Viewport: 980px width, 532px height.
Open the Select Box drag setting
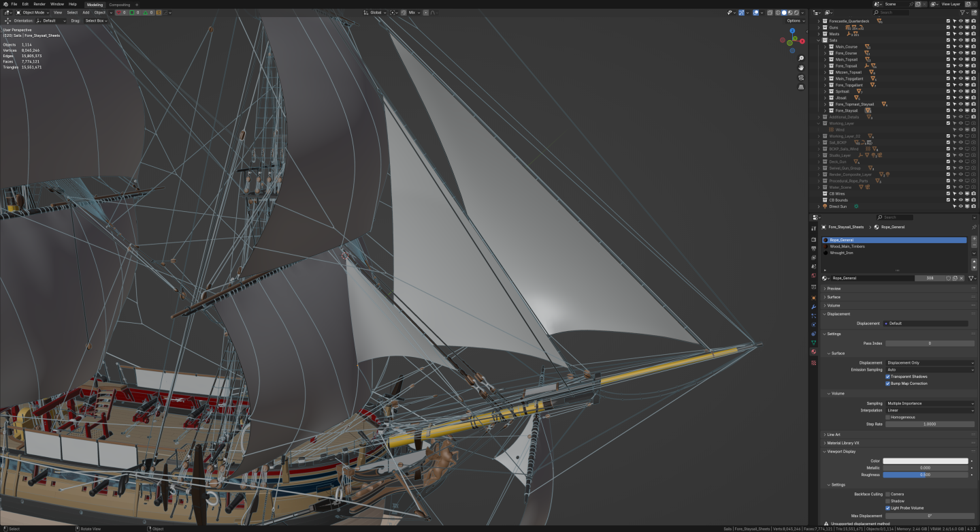coord(96,21)
